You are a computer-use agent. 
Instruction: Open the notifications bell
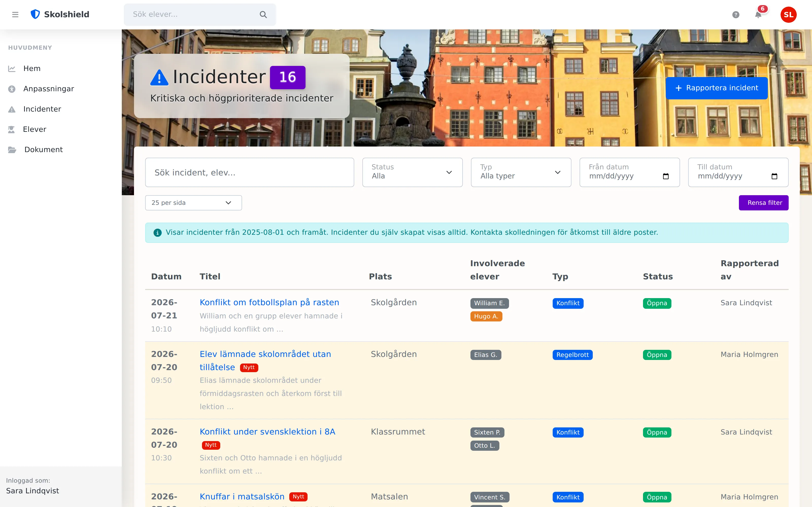pos(758,15)
